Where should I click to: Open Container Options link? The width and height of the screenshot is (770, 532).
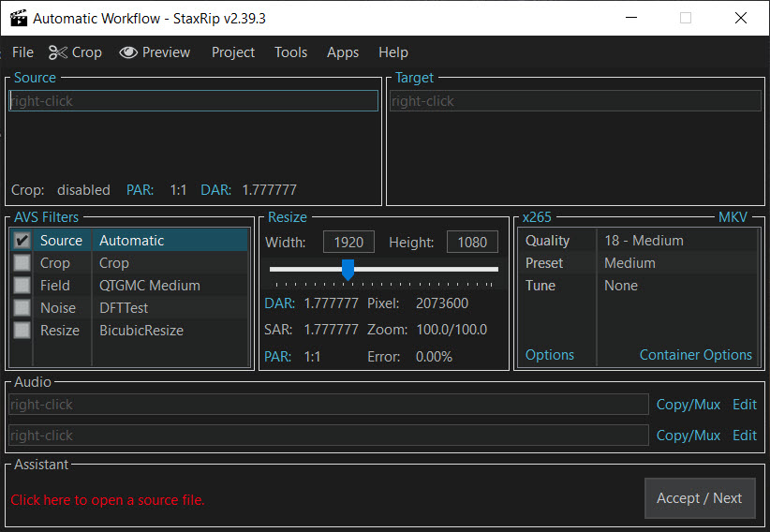click(x=695, y=355)
